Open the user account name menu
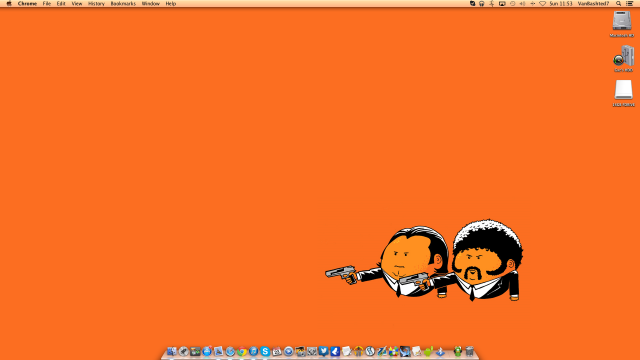640x360 pixels. click(x=593, y=4)
